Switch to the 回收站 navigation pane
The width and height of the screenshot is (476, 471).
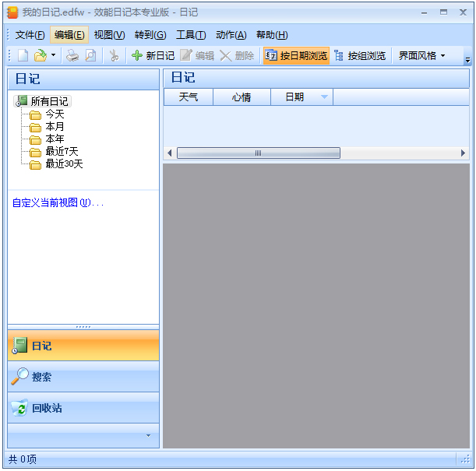[83, 408]
